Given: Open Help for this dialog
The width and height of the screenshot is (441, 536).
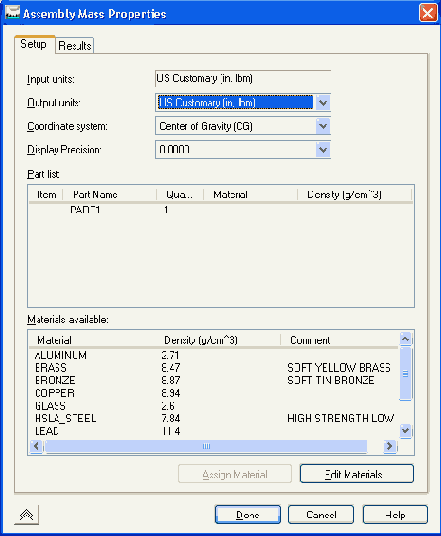Looking at the screenshot, I should (395, 514).
